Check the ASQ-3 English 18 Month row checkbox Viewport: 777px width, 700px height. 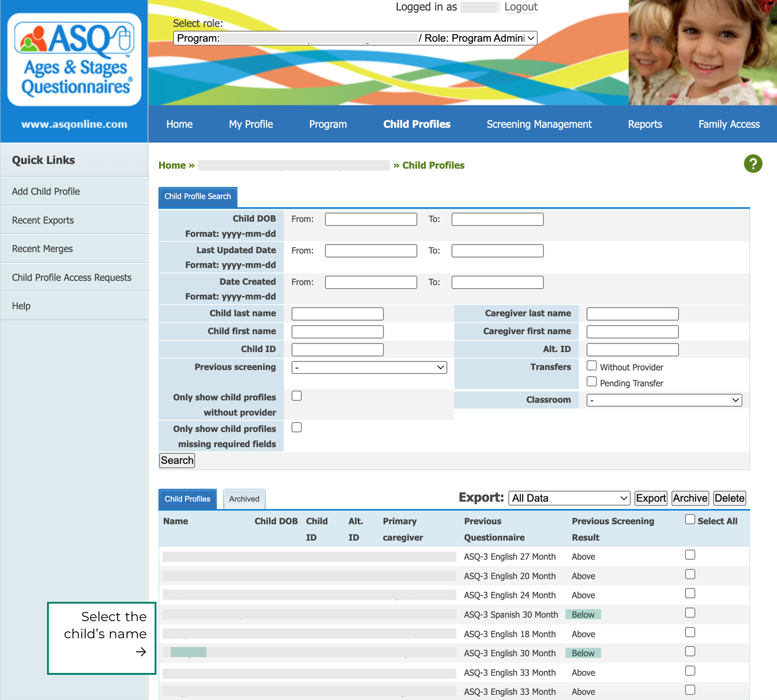(690, 632)
